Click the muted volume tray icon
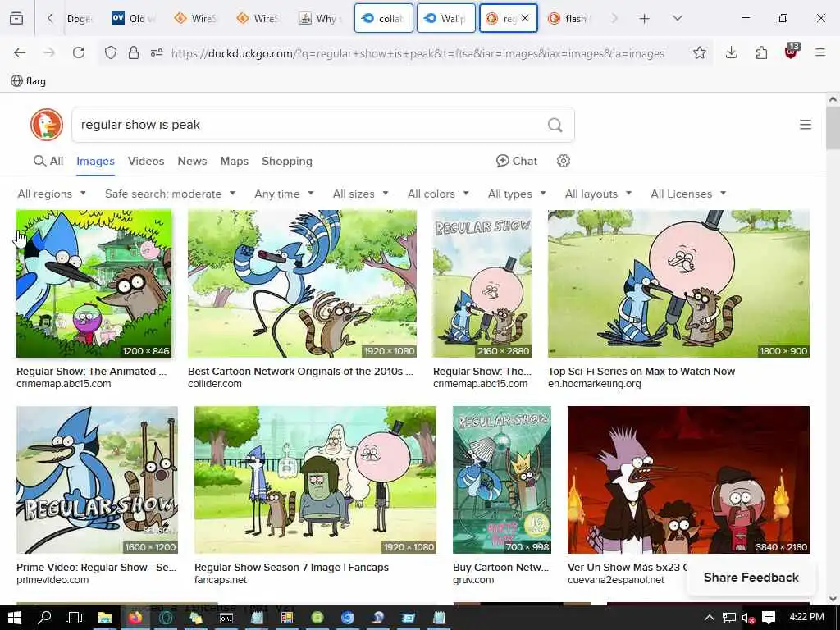This screenshot has height=630, width=840. pos(748,618)
